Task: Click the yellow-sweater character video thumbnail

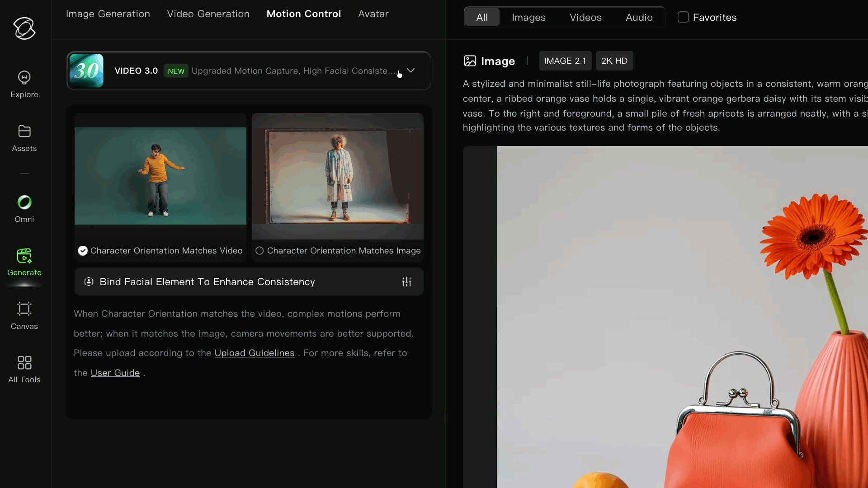Action: pos(160,176)
